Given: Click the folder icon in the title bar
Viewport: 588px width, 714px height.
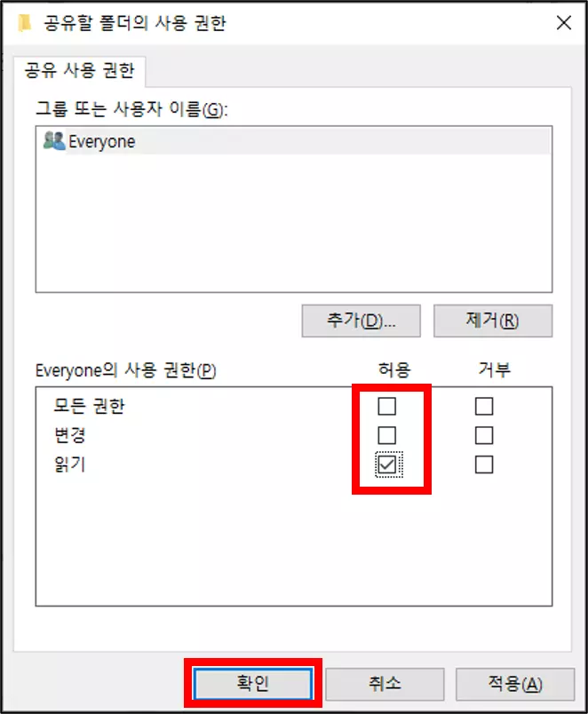Looking at the screenshot, I should pos(25,23).
